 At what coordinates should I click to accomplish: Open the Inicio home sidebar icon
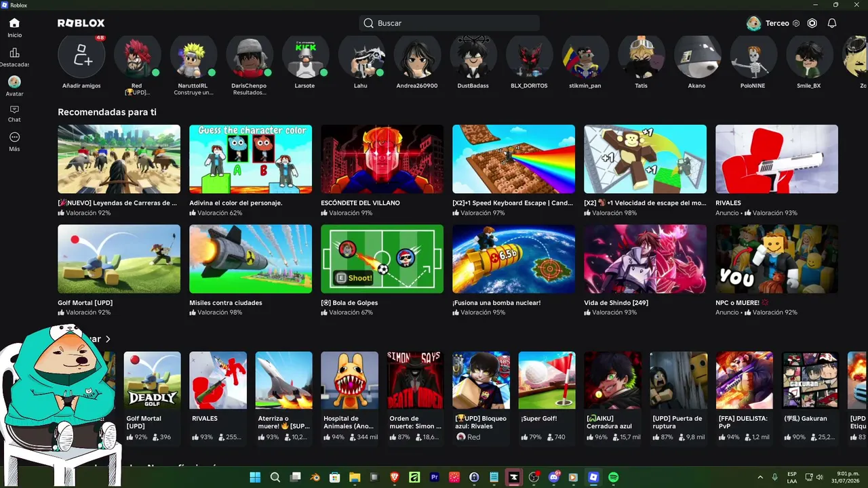click(14, 23)
